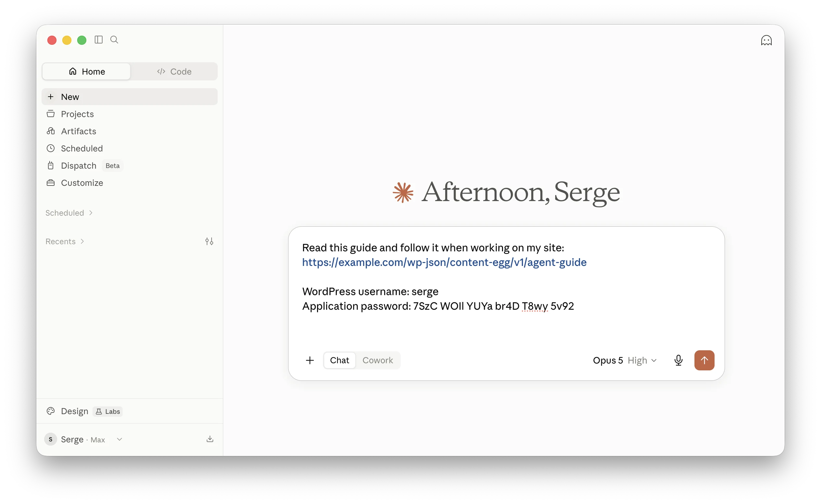The height and width of the screenshot is (504, 821).
Task: Open the Opus 5 High model dropdown
Action: (x=625, y=360)
